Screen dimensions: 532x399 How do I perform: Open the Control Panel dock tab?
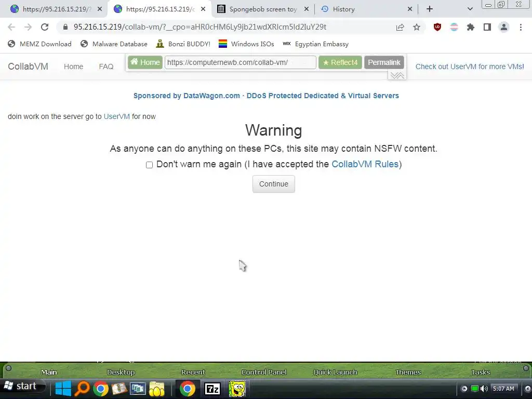point(264,372)
